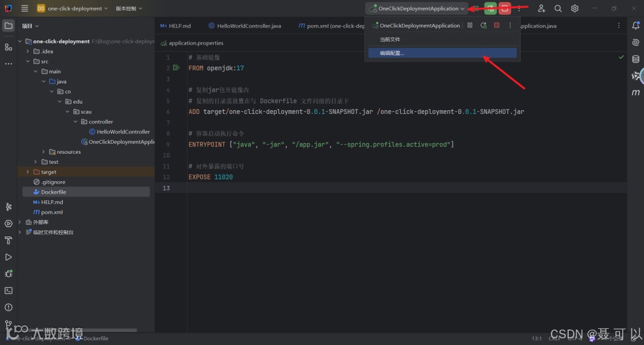Select Dockerfile in project tree
Screen dimensions: 644x345
86,192
